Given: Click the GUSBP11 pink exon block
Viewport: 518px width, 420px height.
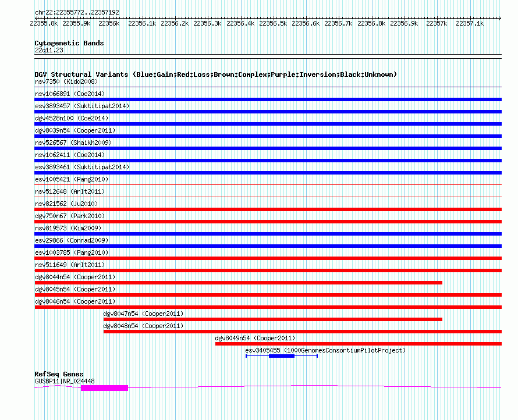Looking at the screenshot, I should click(104, 388).
